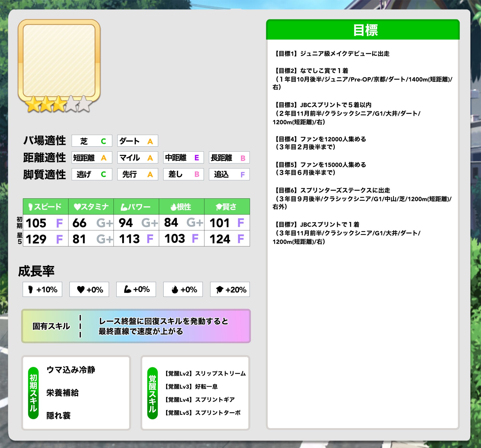
Task: Click star-5 power value 113
Action: [x=129, y=239]
